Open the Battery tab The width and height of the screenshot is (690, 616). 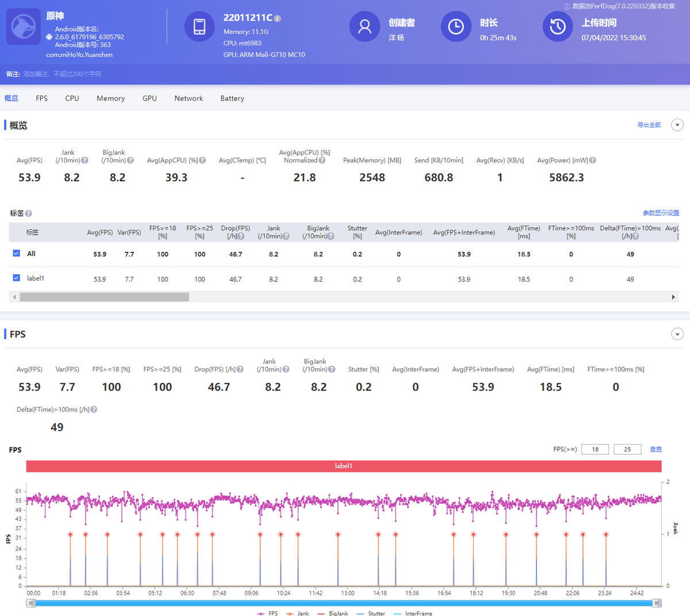(x=232, y=98)
